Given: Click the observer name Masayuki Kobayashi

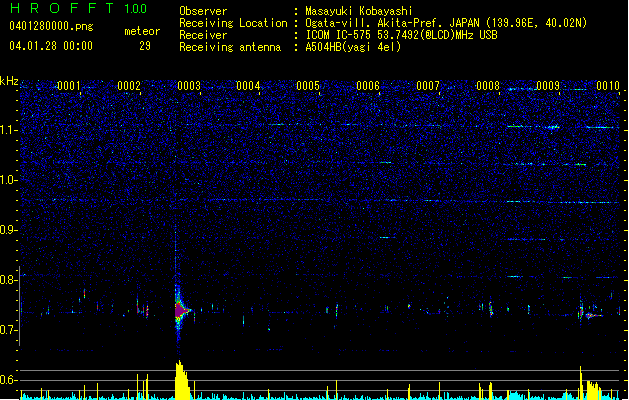Looking at the screenshot, I should tap(359, 11).
